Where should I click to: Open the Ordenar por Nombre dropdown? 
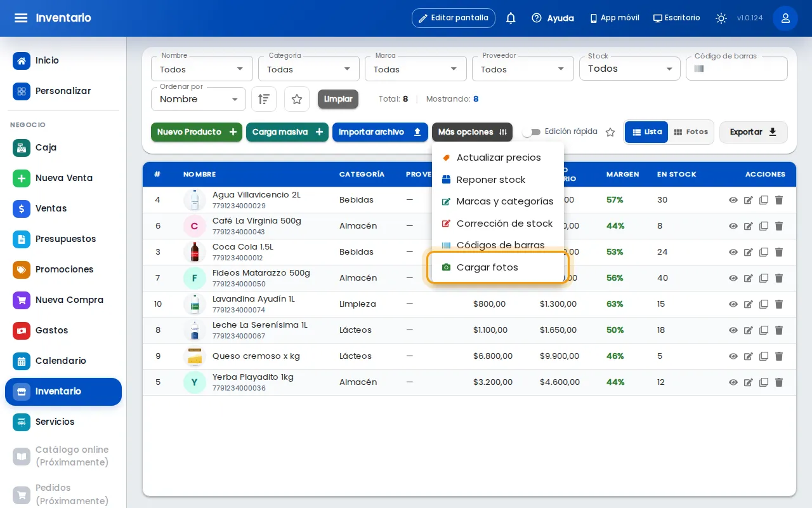199,99
